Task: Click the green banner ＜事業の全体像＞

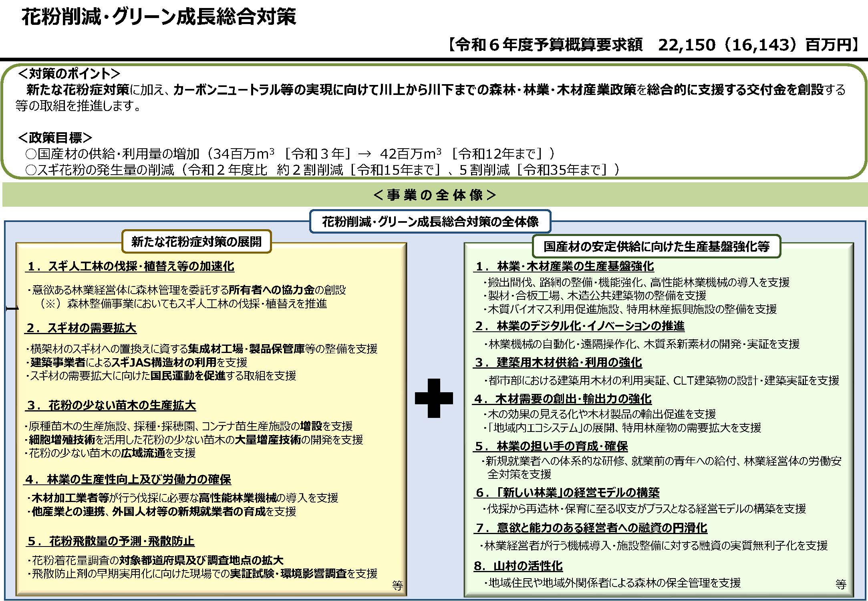Action: pos(434,195)
